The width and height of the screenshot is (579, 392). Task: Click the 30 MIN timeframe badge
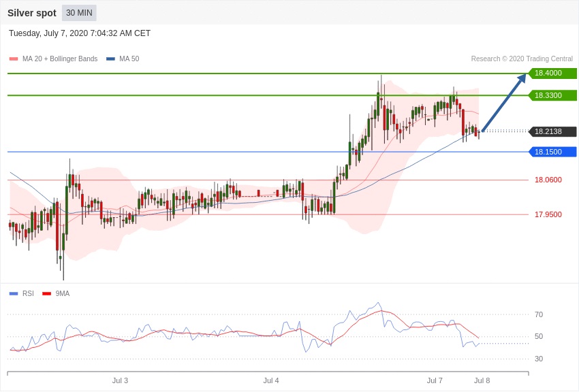[x=79, y=13]
